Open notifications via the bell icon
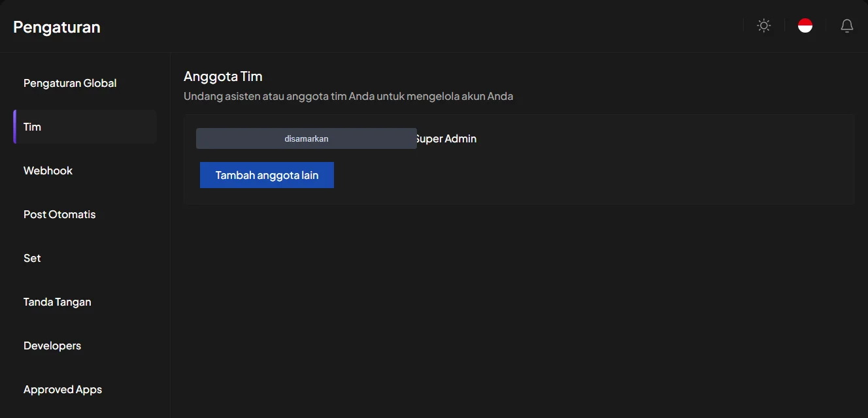This screenshot has width=868, height=418. click(x=847, y=25)
